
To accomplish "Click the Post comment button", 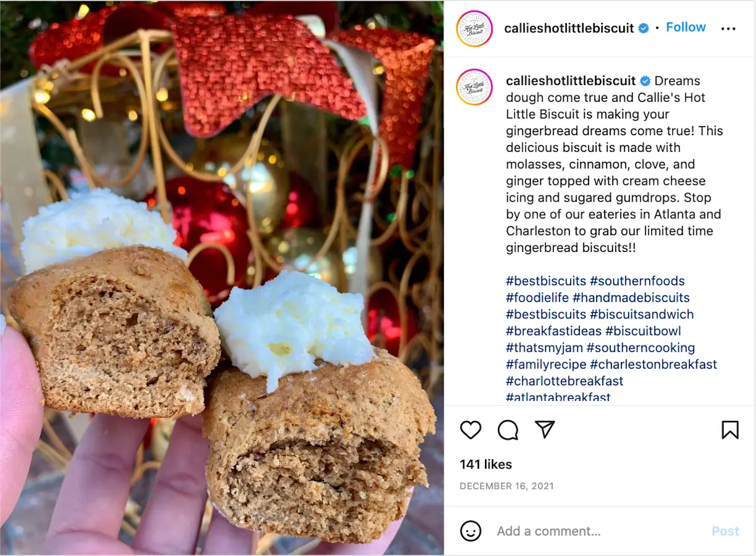I will click(x=725, y=531).
